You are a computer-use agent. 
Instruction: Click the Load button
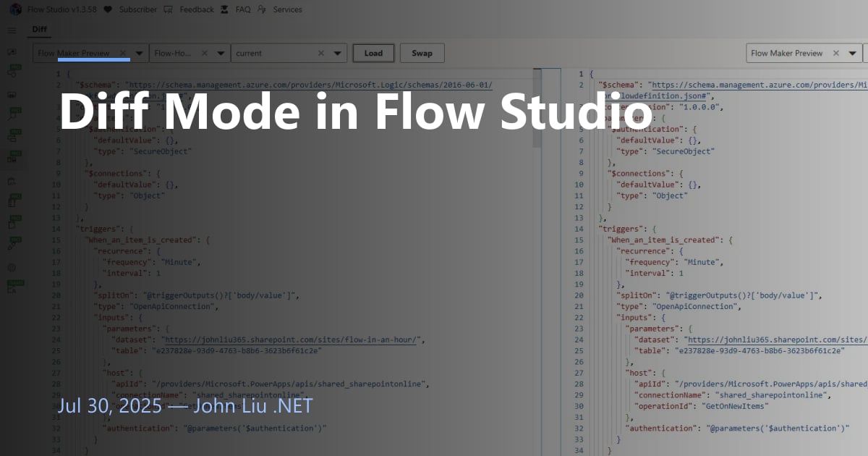click(373, 53)
